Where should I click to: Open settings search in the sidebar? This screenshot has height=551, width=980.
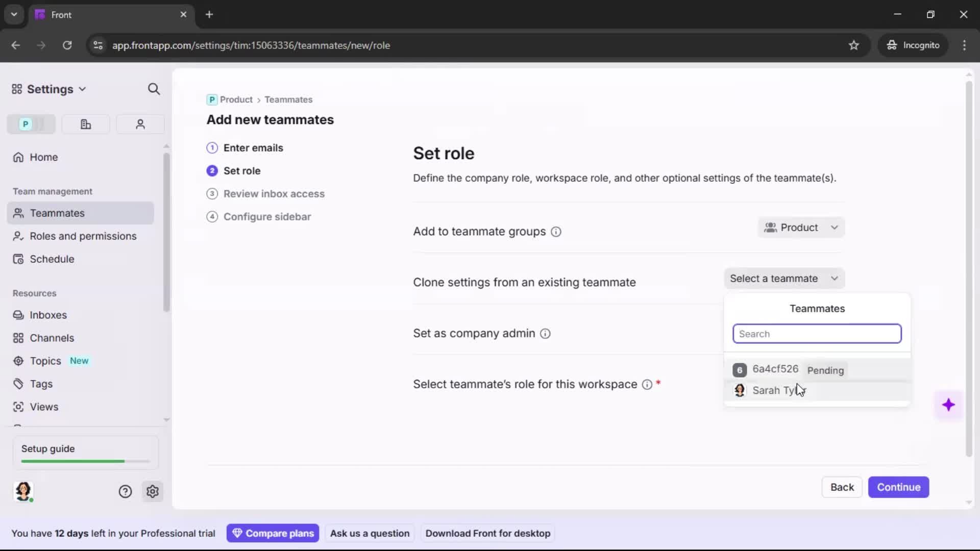point(154,89)
